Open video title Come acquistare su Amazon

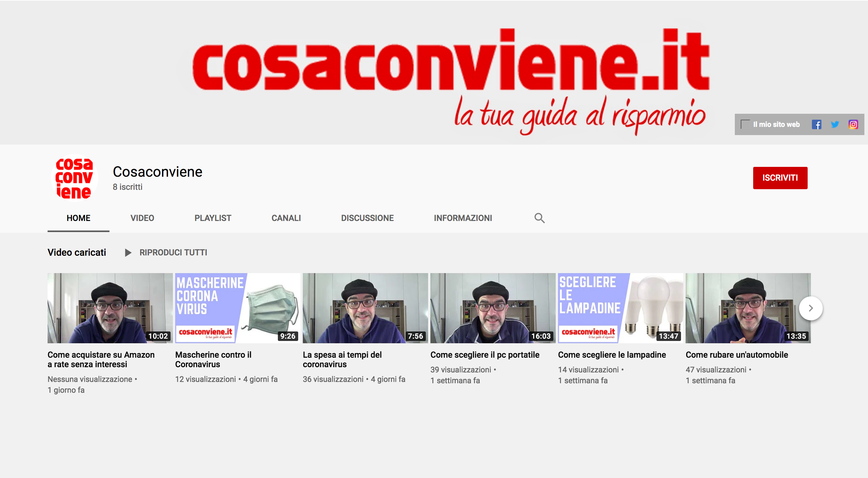tap(101, 359)
